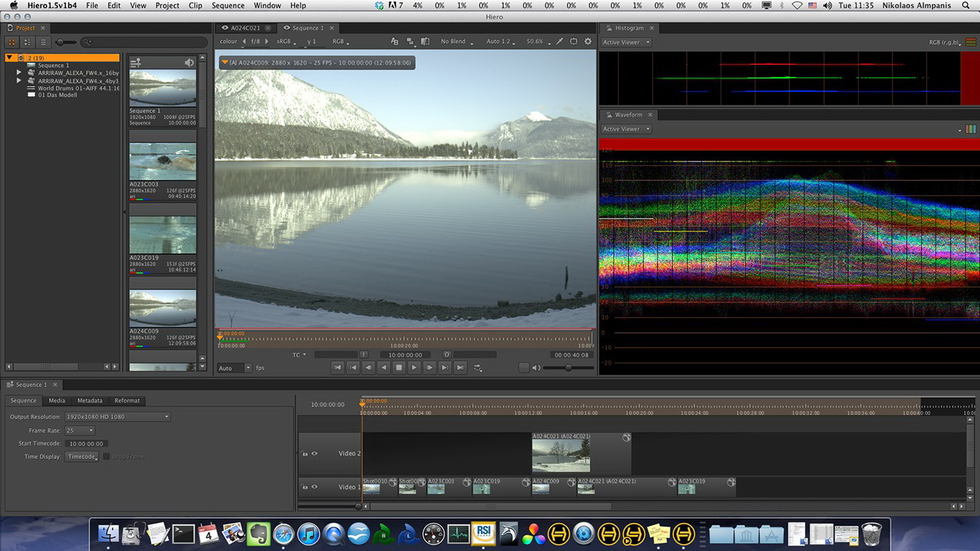Select the A023C003 clip thumbnail in bin
This screenshot has height=551, width=980.
tap(163, 161)
